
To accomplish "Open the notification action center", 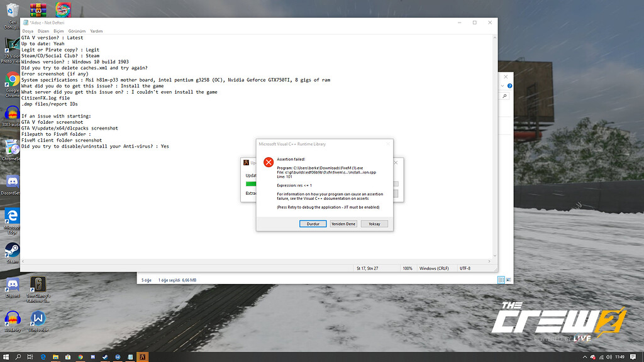I will click(633, 357).
